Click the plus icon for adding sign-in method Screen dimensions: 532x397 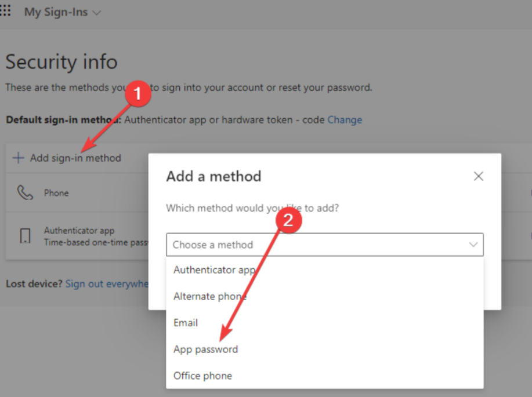click(x=19, y=158)
